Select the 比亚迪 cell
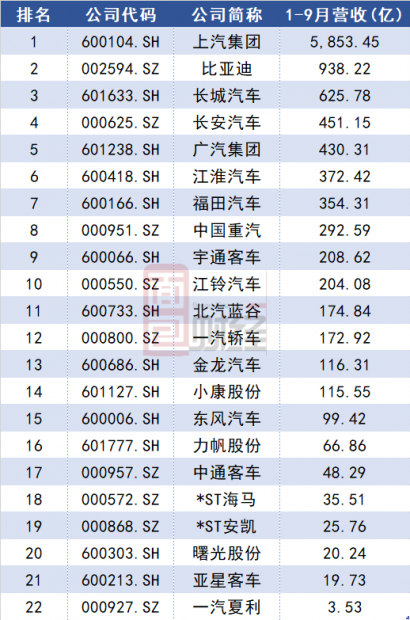The image size is (410, 620). point(227,69)
